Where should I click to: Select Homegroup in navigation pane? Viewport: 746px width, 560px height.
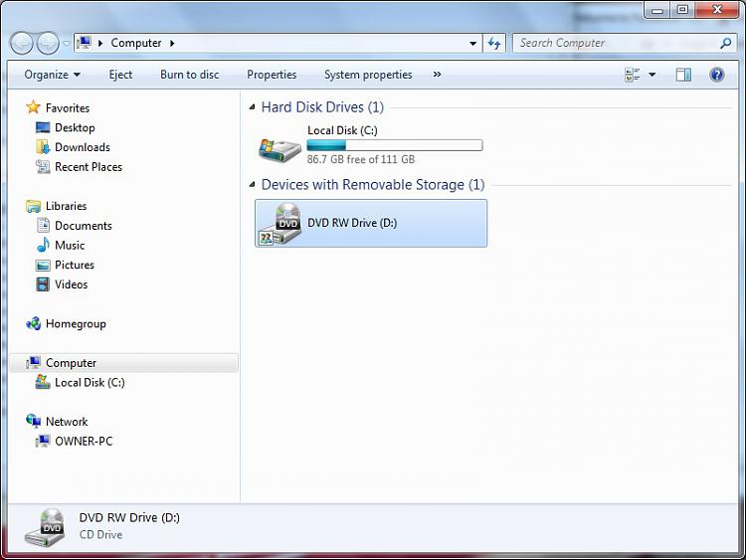76,323
